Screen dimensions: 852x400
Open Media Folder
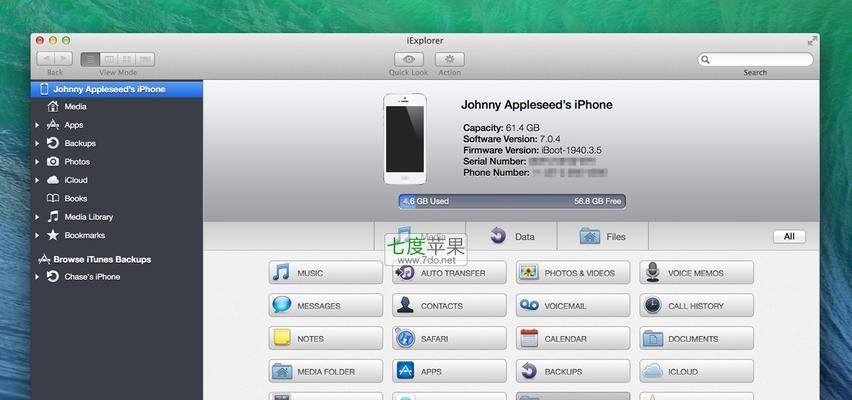325,371
